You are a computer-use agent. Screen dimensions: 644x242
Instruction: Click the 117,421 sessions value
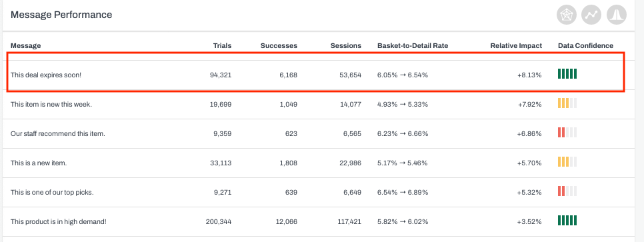click(349, 222)
